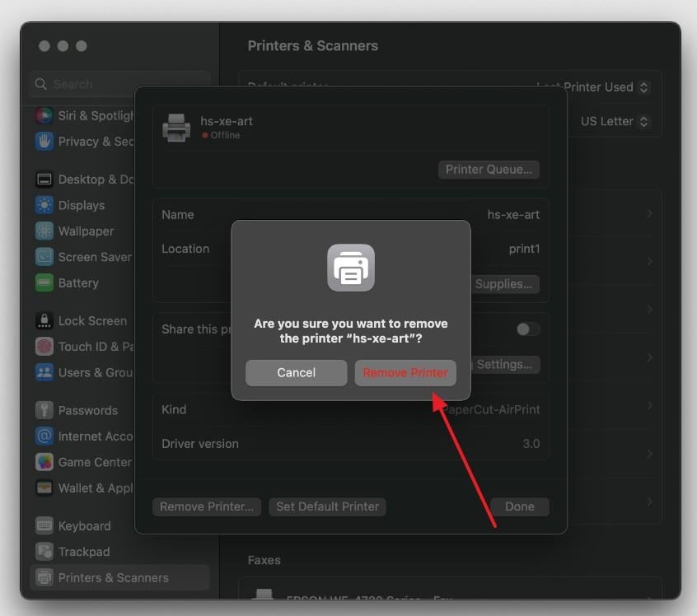Click the hs-xe-art printer icon
The image size is (697, 616).
[176, 128]
